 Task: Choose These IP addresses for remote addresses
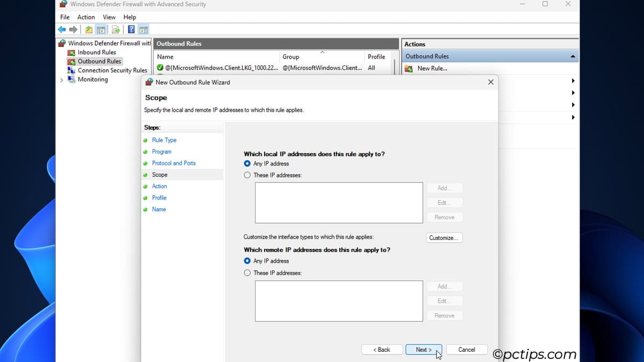pyautogui.click(x=247, y=272)
